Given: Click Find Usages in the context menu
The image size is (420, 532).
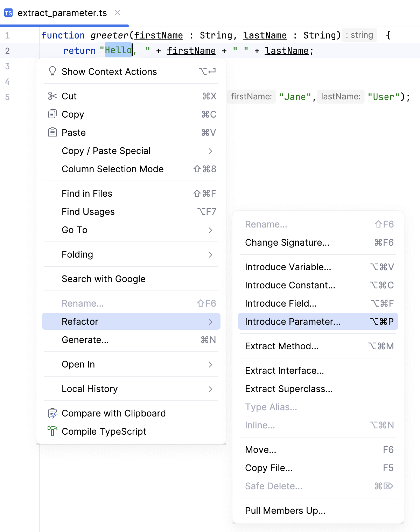Looking at the screenshot, I should point(88,211).
